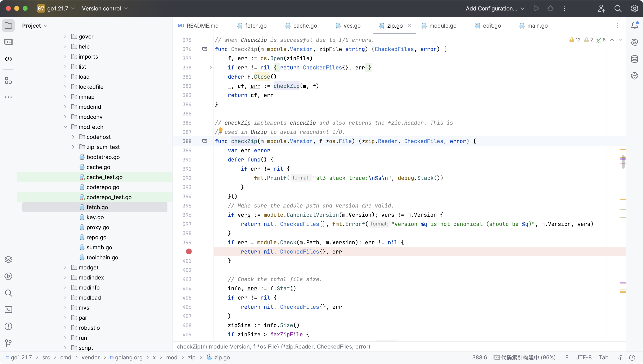Collapse the modfetch folder
Image resolution: width=643 pixels, height=364 pixels.
(x=65, y=127)
